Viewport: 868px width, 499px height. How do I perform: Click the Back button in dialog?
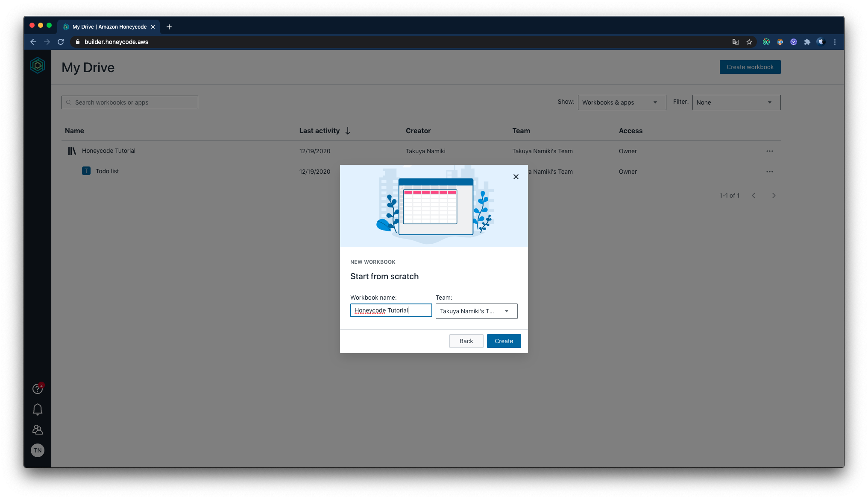[x=466, y=341]
